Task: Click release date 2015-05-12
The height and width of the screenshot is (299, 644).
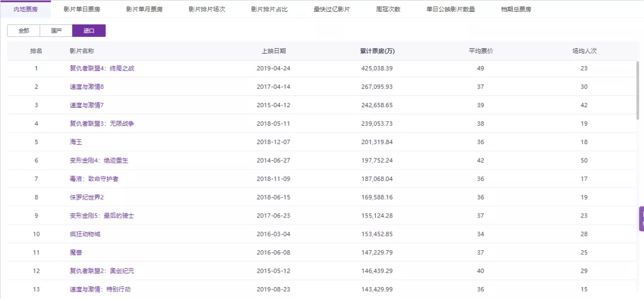Action: pos(274,271)
